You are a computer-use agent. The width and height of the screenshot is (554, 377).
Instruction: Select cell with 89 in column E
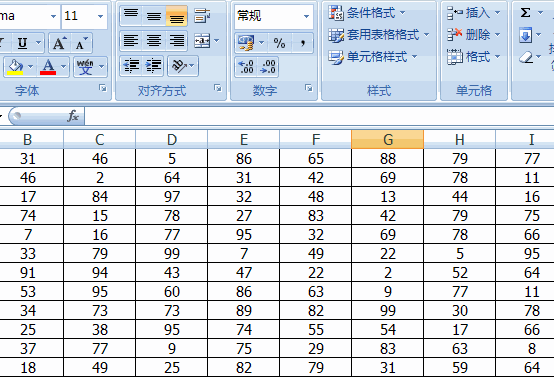[x=244, y=311]
